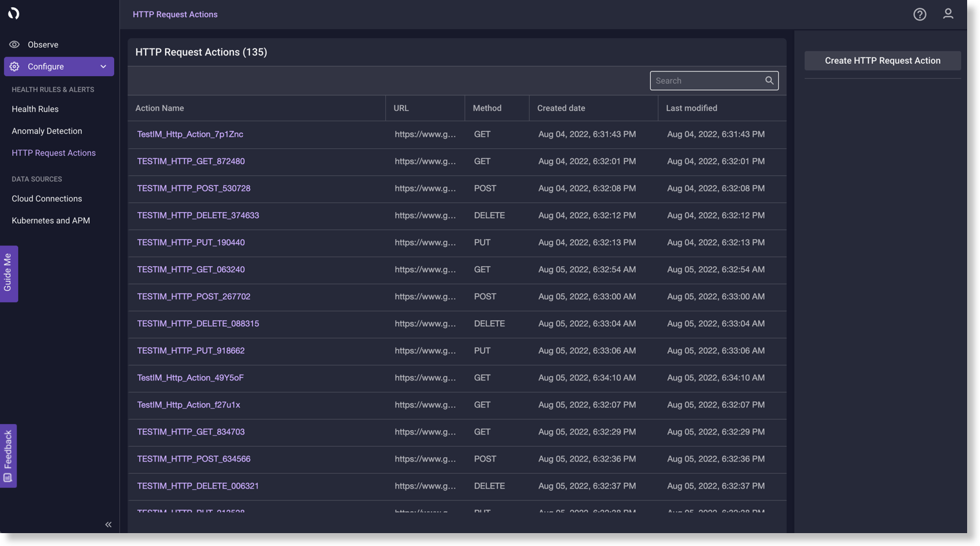Screen dimensions: 980x546
Task: Open TESTIM_HTTP_POST_530728 action
Action: [x=194, y=188]
